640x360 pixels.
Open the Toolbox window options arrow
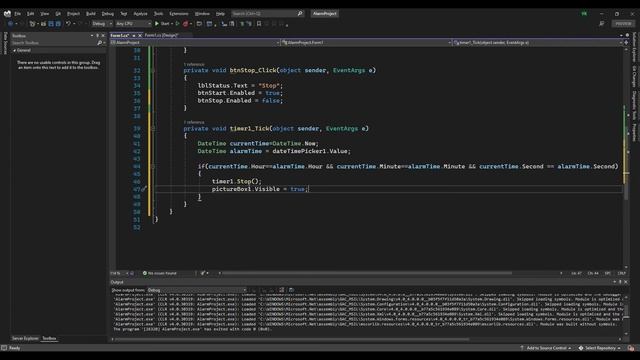coord(92,36)
